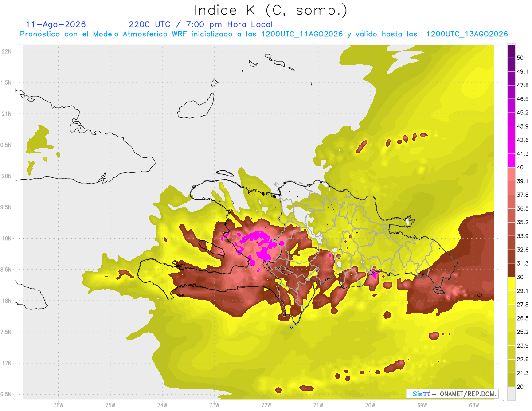The height and width of the screenshot is (411, 532).
Task: Click the "21.3" scale label
Action: (523, 373)
